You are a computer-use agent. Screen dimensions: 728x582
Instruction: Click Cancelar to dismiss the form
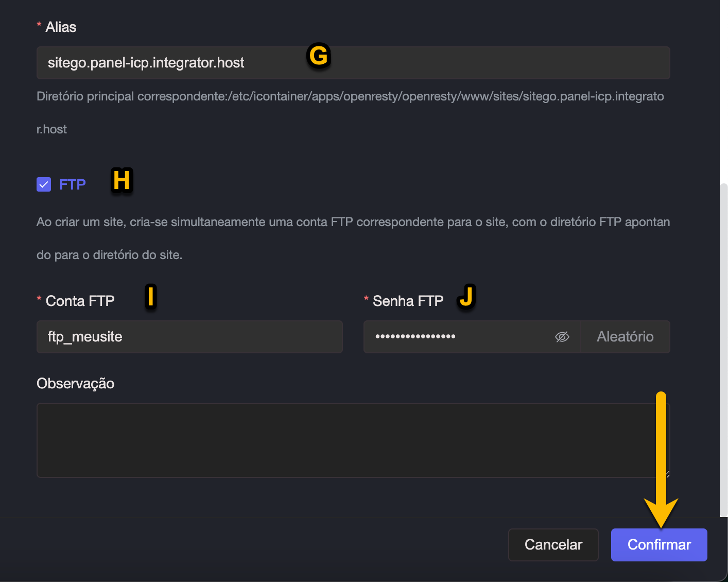553,544
